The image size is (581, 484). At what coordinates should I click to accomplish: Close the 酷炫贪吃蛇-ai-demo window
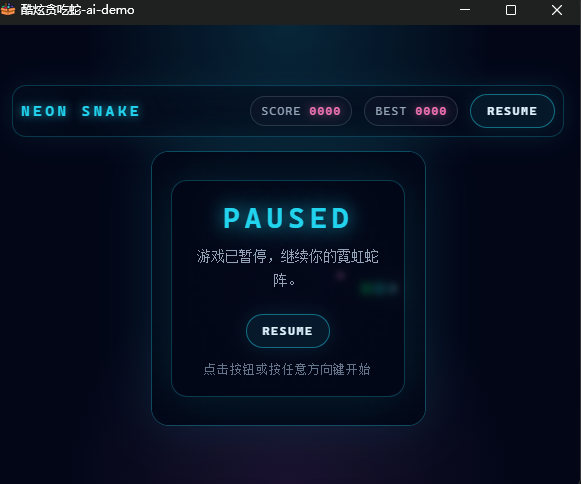(557, 10)
